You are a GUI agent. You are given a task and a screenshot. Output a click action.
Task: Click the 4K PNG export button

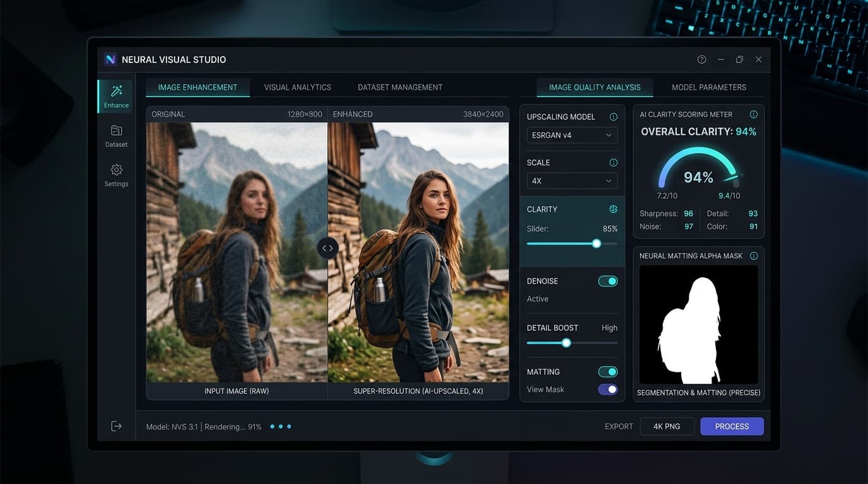click(667, 427)
